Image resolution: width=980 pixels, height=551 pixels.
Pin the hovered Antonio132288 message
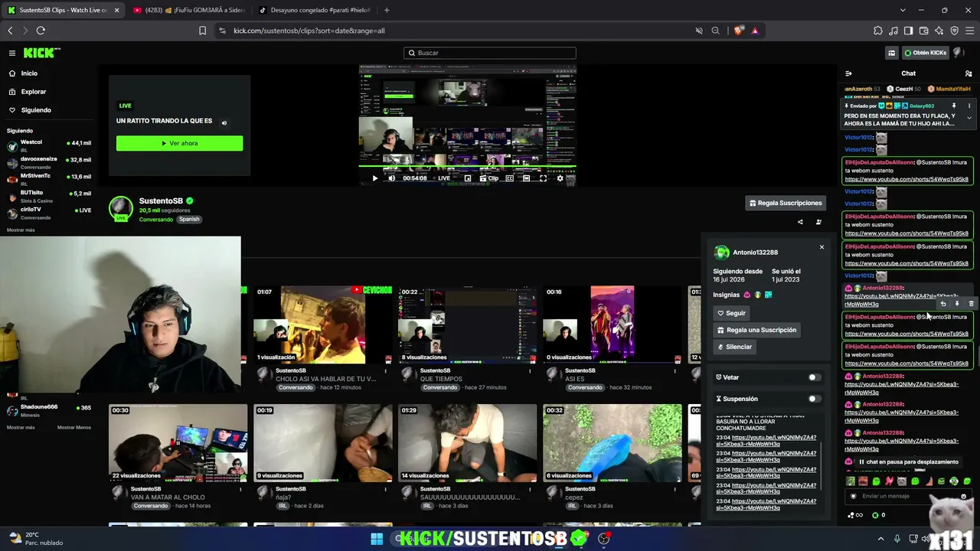(x=957, y=304)
